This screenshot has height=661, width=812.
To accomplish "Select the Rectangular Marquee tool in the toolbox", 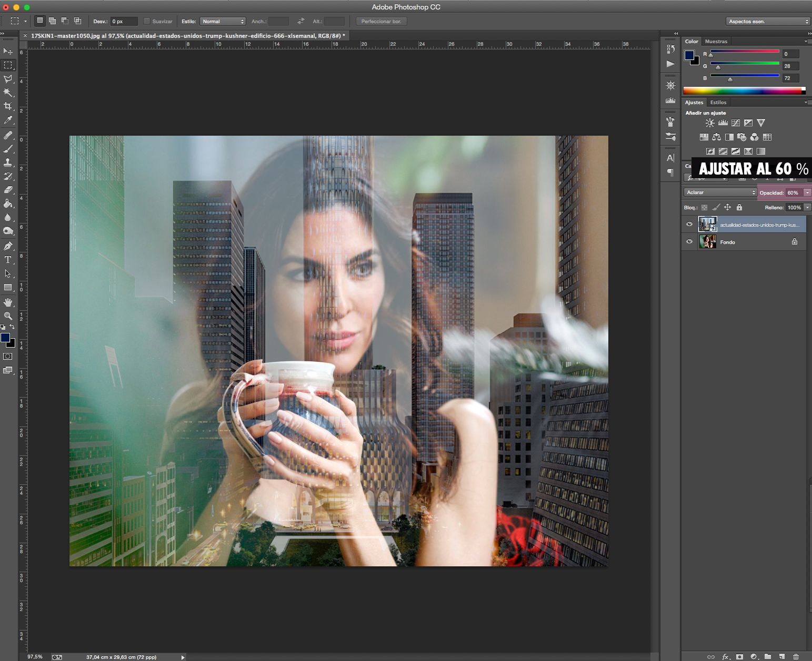I will 8,65.
